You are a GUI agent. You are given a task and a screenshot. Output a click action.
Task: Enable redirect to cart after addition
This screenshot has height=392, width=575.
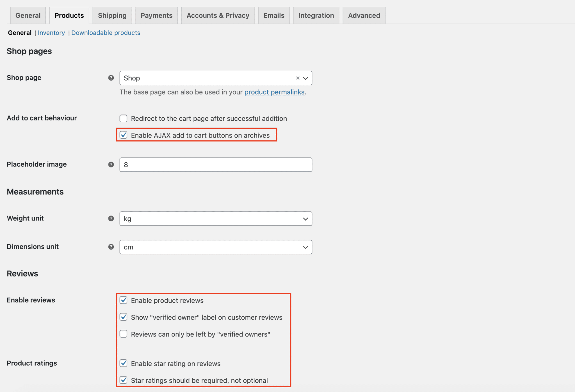point(124,118)
